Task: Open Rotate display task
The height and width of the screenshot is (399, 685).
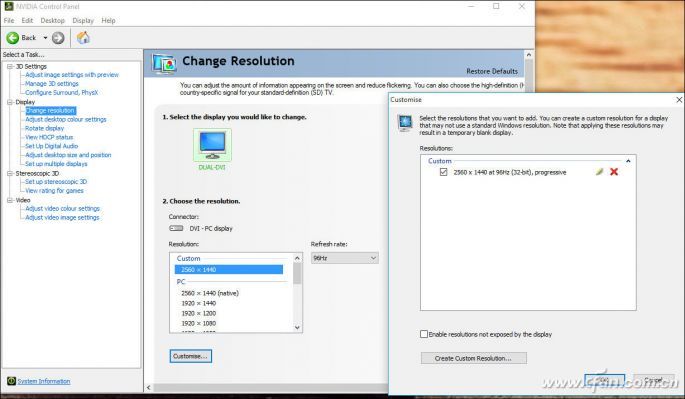Action: [44, 128]
